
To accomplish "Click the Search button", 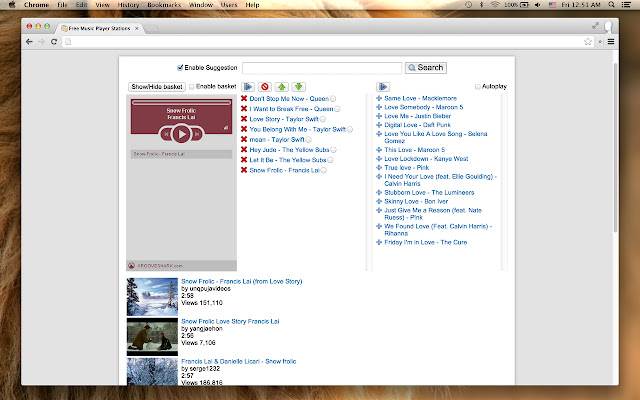I will (x=426, y=68).
